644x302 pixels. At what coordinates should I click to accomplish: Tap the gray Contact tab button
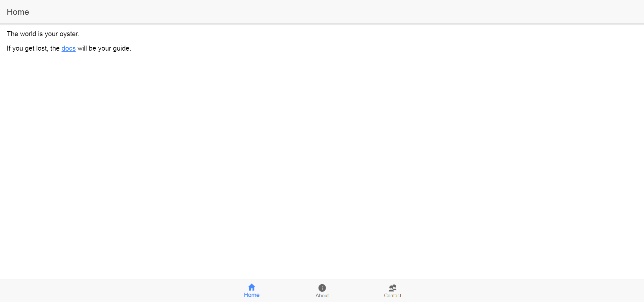tap(393, 291)
